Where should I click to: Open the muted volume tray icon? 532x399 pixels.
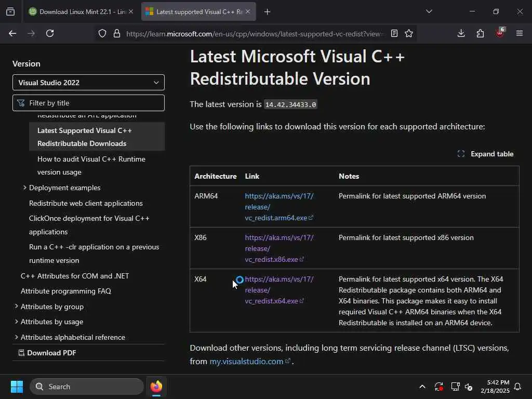tap(469, 387)
